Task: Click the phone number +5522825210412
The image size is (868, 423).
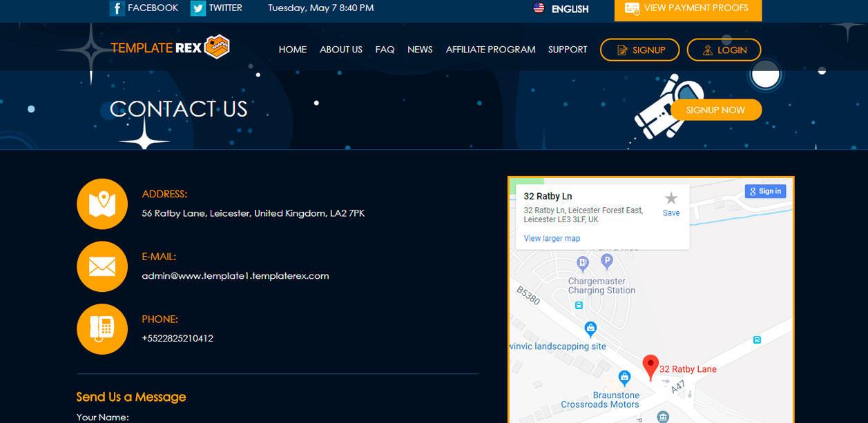Action: coord(177,339)
